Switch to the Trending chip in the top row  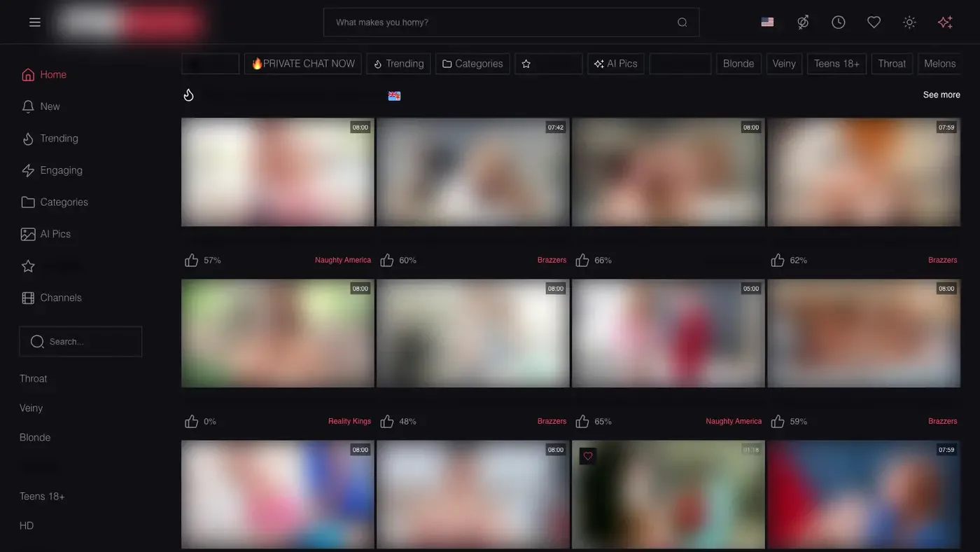[x=399, y=64]
